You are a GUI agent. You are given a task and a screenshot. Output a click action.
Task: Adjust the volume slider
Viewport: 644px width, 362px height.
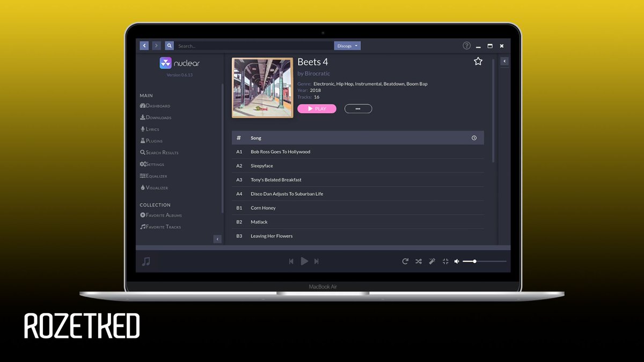click(x=475, y=261)
